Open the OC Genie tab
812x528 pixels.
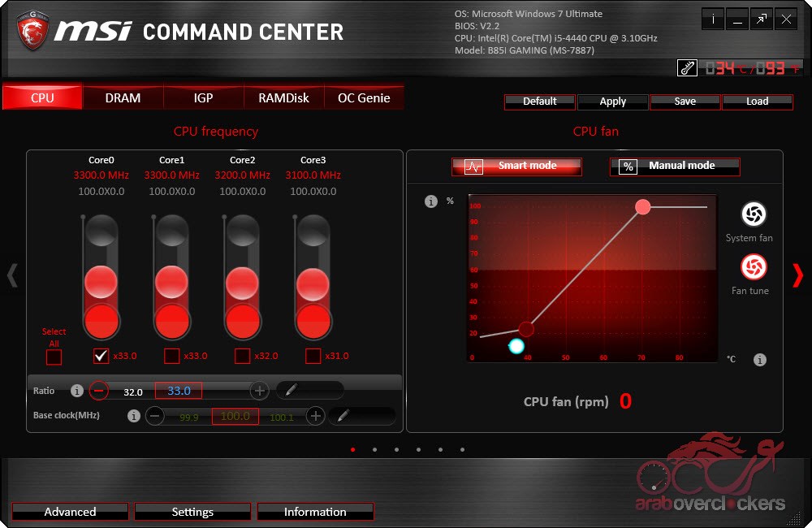click(x=364, y=97)
